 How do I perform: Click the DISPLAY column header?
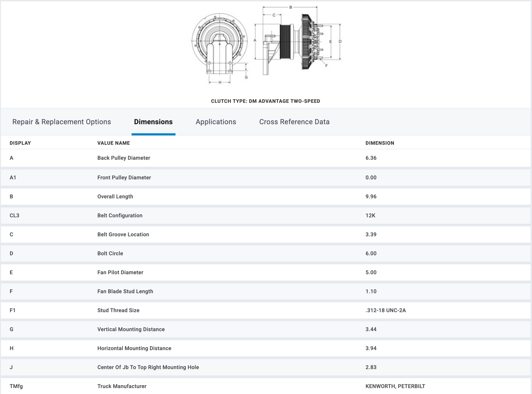(20, 143)
